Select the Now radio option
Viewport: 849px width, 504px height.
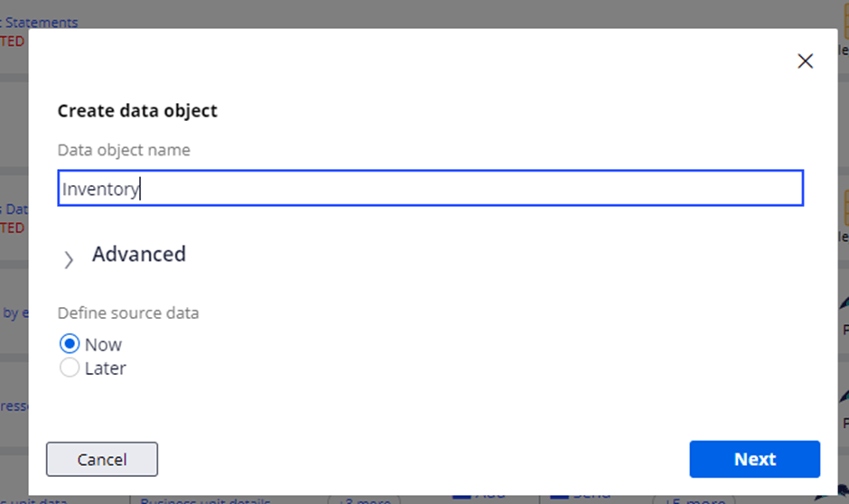tap(69, 344)
